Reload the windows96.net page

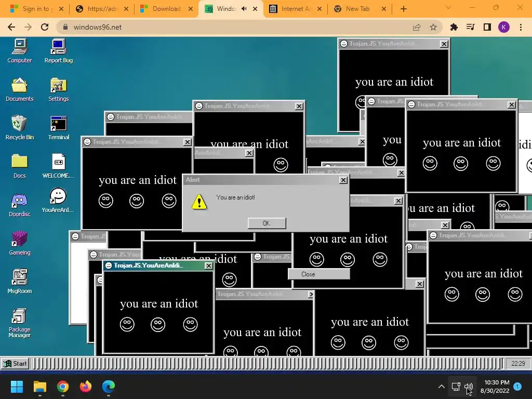point(45,27)
